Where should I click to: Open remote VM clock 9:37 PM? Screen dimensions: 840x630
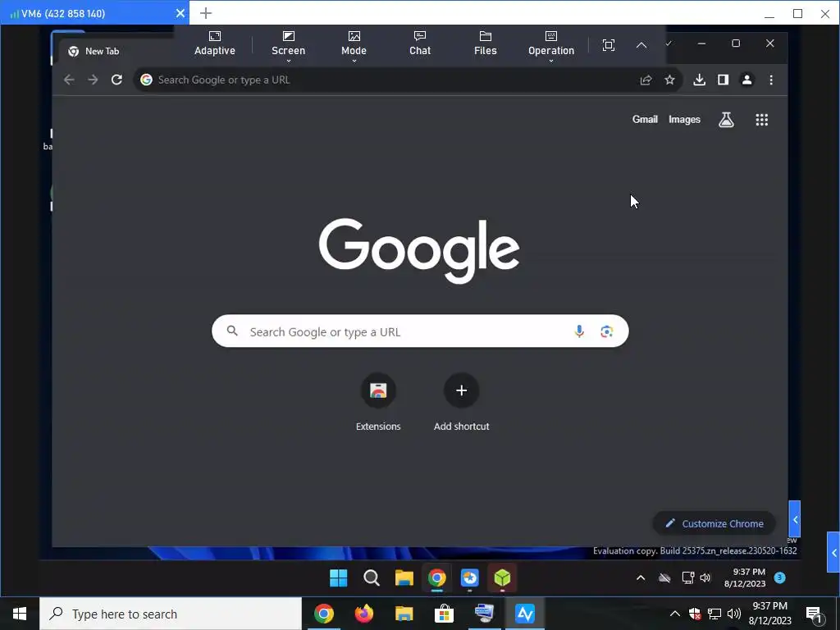pyautogui.click(x=745, y=577)
